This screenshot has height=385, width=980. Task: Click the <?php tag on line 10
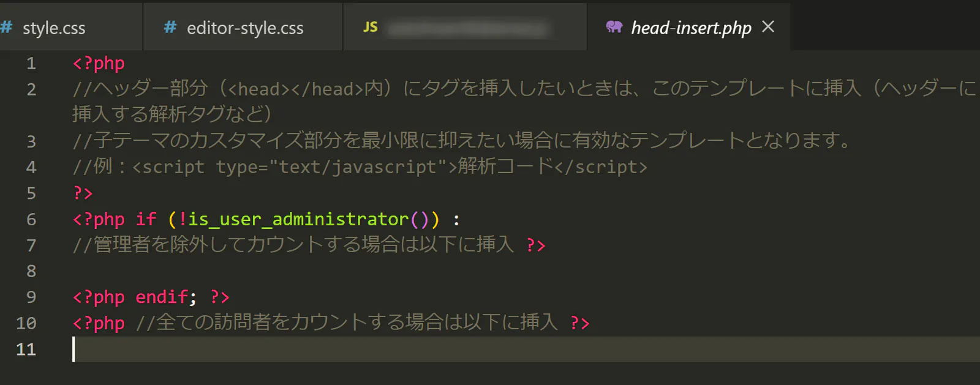pos(99,323)
